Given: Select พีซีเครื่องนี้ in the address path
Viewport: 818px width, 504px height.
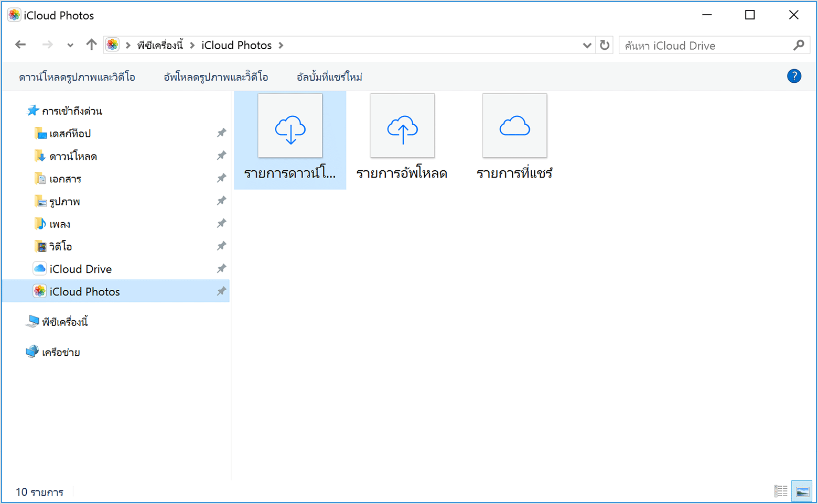Looking at the screenshot, I should pyautogui.click(x=160, y=46).
